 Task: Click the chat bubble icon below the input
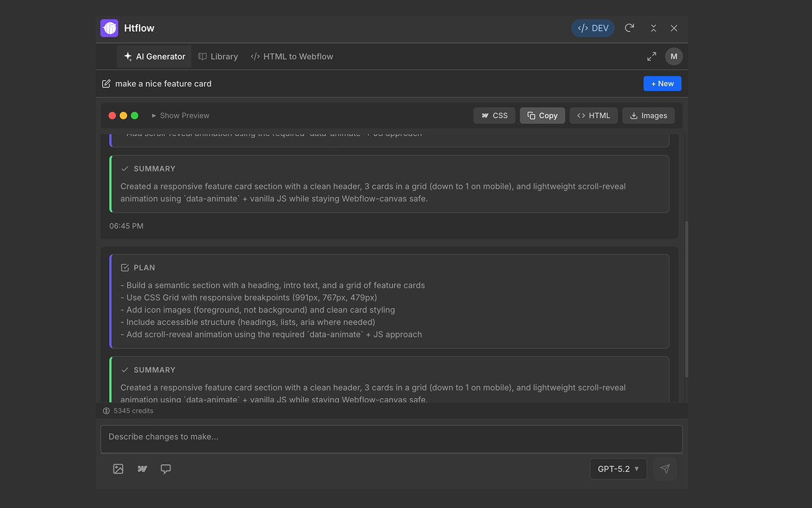pyautogui.click(x=166, y=469)
